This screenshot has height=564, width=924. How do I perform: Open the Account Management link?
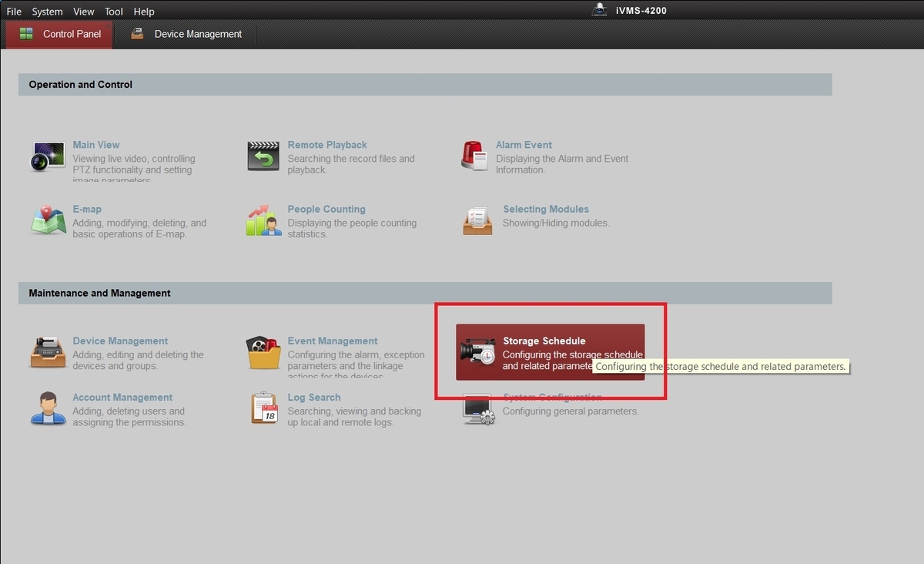(x=122, y=398)
